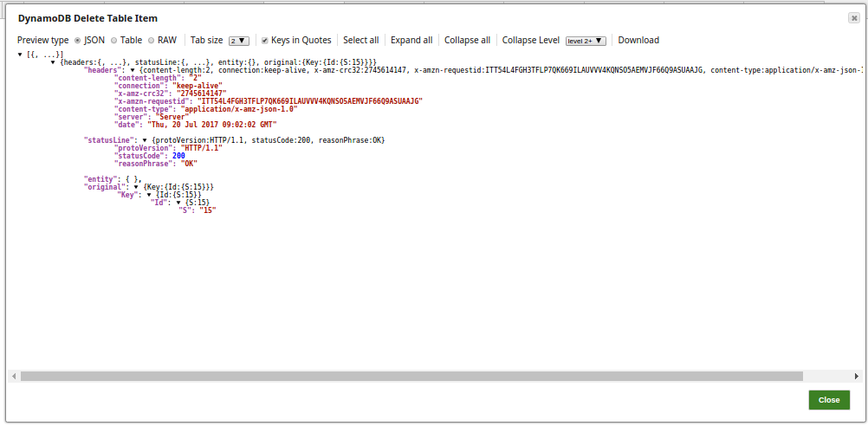Click Expand all

tap(411, 41)
